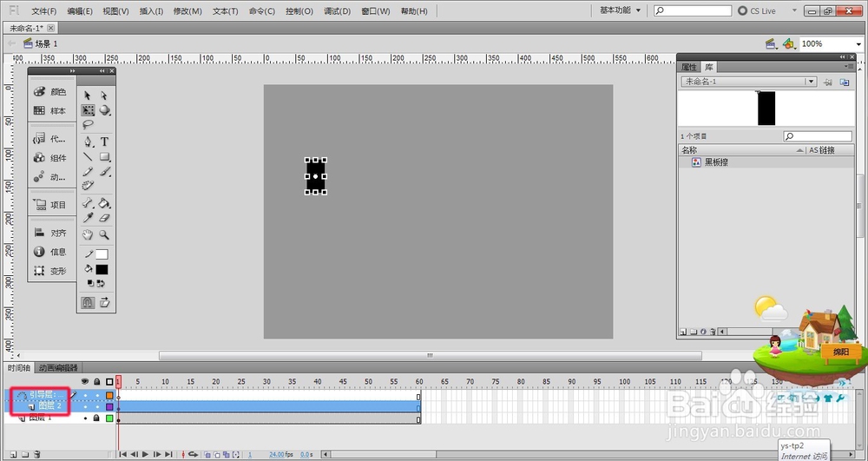Screen dimensions: 868x461
Task: Open the 组件 (Components) panel
Action: (51, 158)
